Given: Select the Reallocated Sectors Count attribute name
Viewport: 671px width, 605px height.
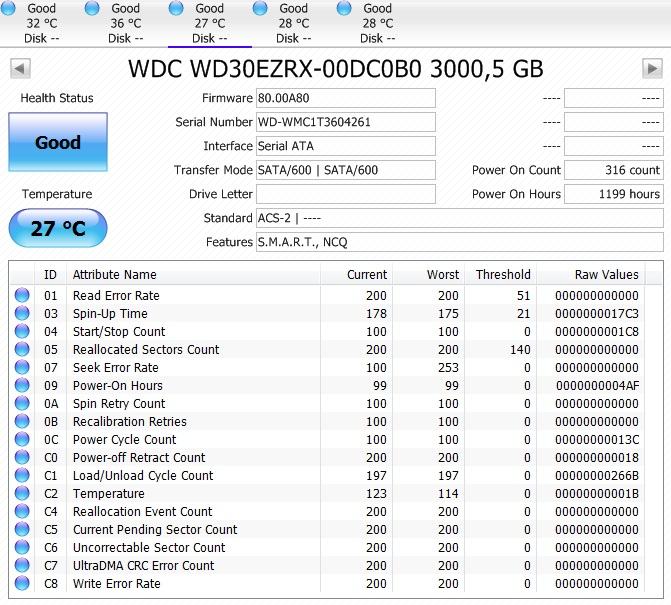Looking at the screenshot, I should pyautogui.click(x=146, y=350).
